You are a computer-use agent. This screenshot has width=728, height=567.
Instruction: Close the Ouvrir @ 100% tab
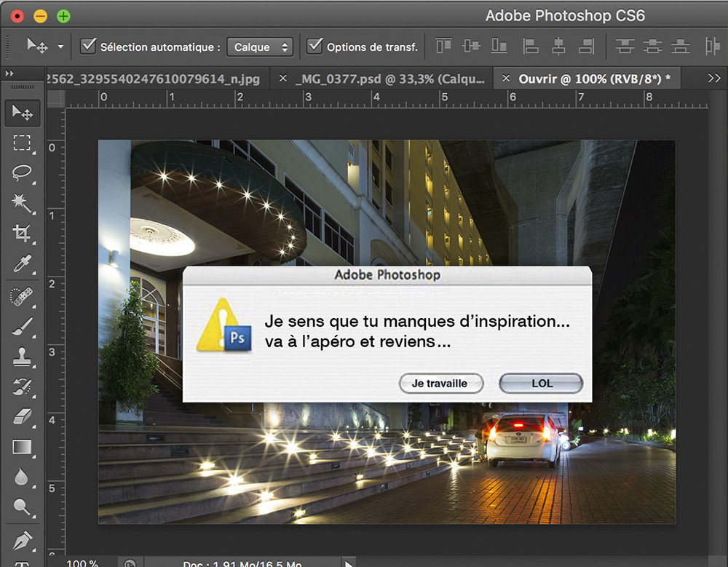[506, 78]
